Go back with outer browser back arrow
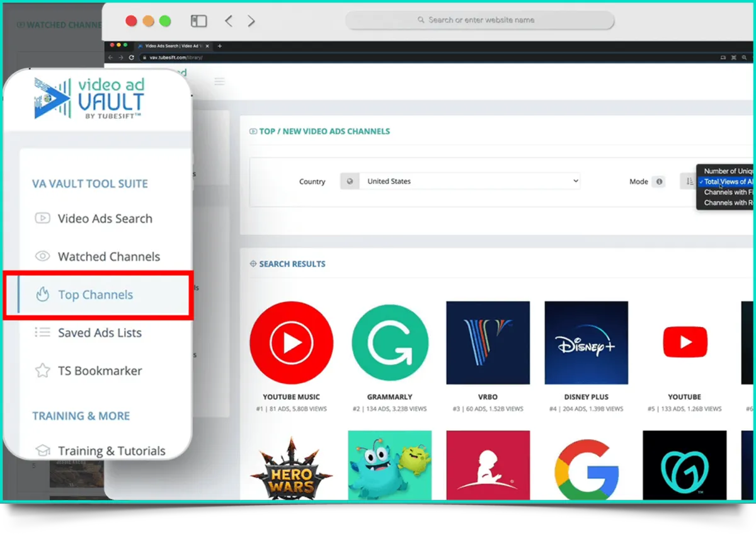 click(229, 21)
